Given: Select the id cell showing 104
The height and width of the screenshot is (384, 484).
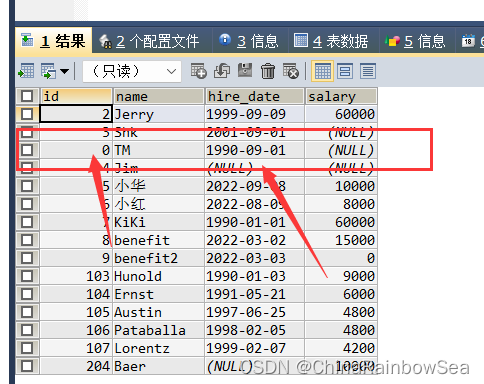Looking at the screenshot, I should click(76, 294).
